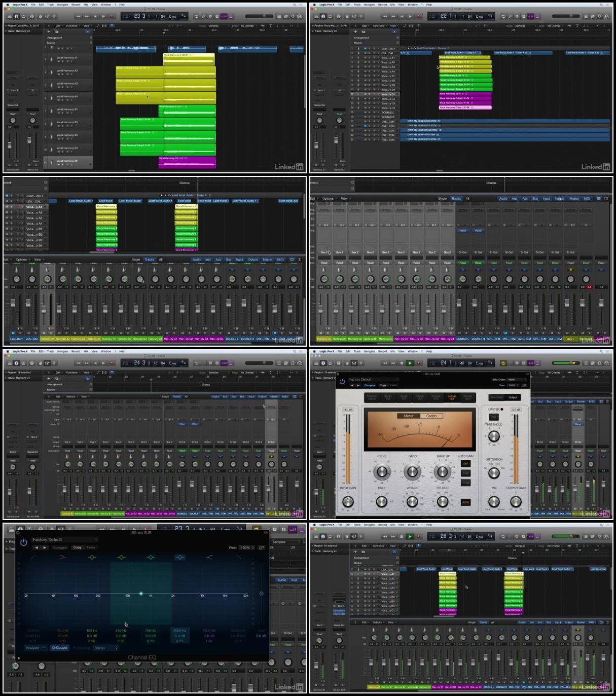Viewport: 616px width, 696px height.
Task: Toggle Auto Gain OFF button in Compressor
Action: (465, 463)
